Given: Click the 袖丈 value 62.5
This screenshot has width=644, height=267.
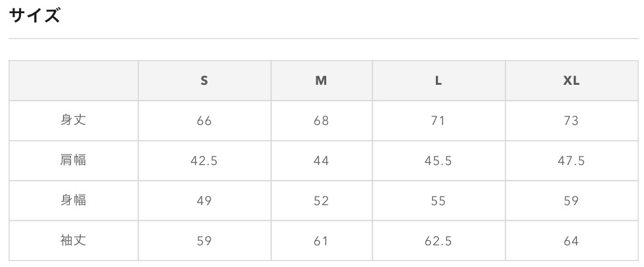Looking at the screenshot, I should pos(439,241).
